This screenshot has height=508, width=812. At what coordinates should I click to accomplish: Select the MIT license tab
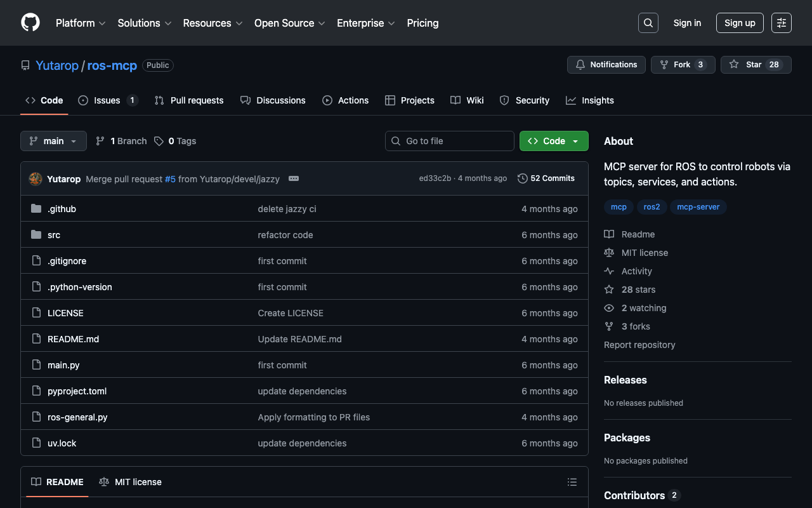(x=131, y=482)
